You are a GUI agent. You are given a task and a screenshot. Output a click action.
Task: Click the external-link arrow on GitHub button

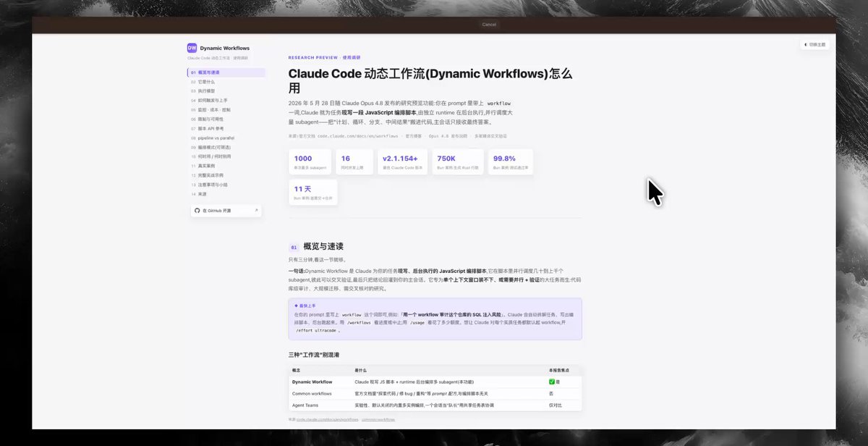pos(256,211)
